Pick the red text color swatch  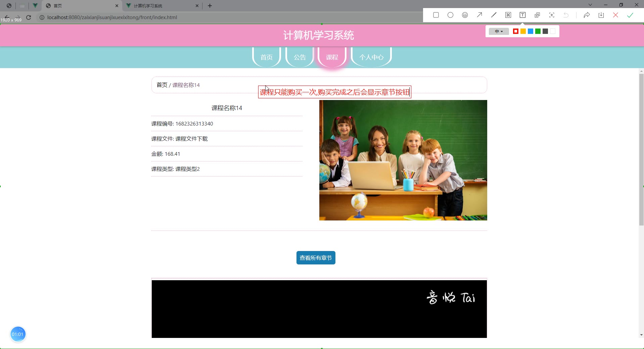tap(516, 31)
